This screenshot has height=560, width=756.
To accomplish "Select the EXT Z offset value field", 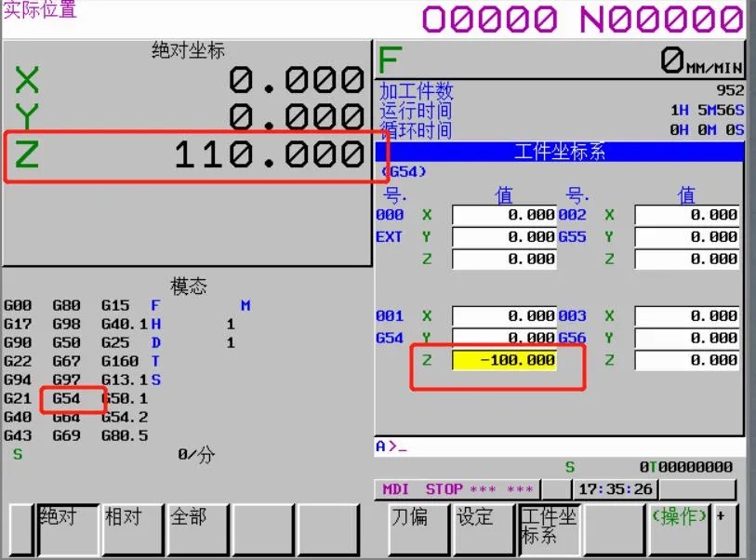I will click(x=504, y=259).
